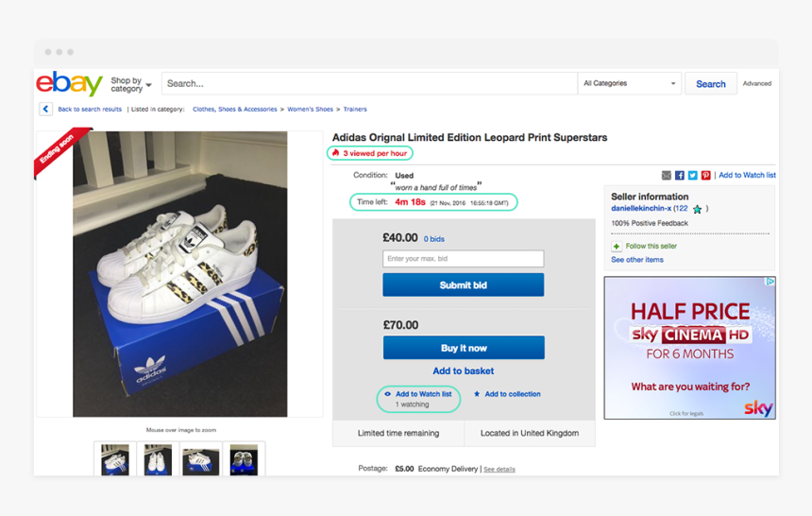Screen dimensions: 812x516
Task: Click the Submit bid button
Action: click(x=463, y=285)
